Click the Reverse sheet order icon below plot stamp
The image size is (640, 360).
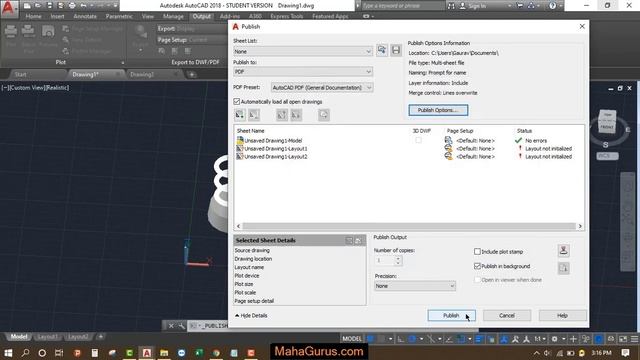coord(564,268)
